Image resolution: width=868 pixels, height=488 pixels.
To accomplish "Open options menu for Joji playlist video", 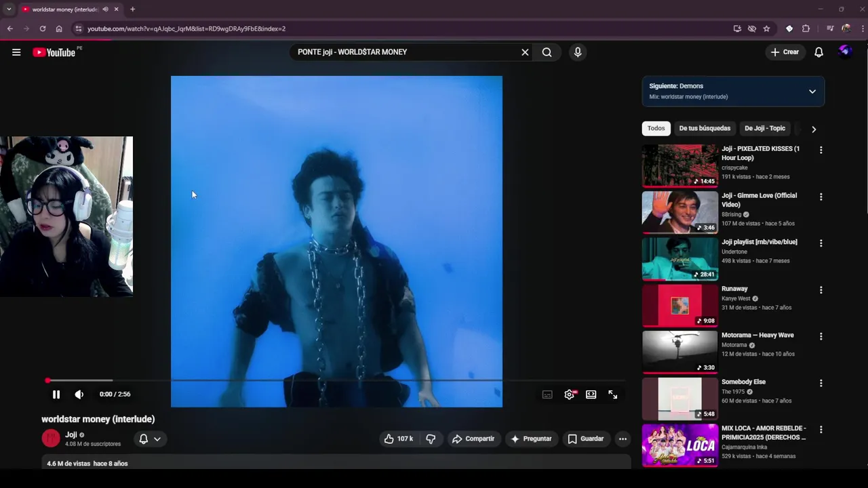I will point(821,243).
